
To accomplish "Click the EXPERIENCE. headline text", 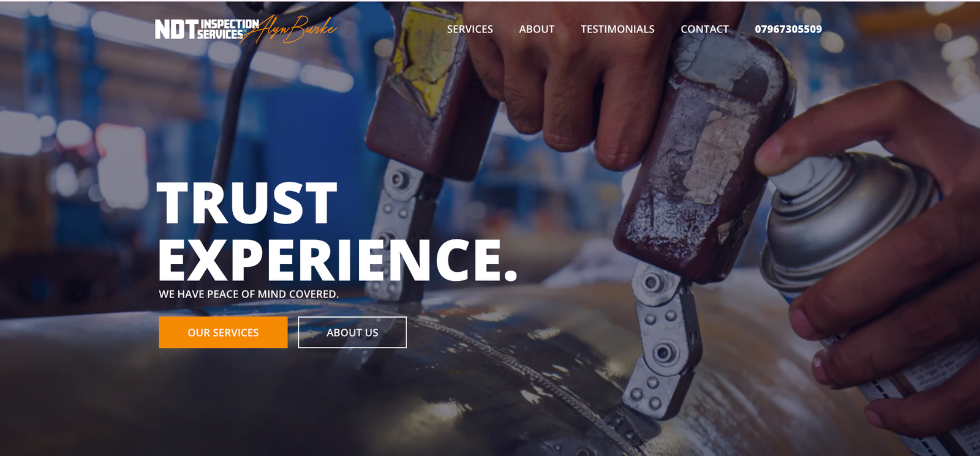I will coord(337,260).
